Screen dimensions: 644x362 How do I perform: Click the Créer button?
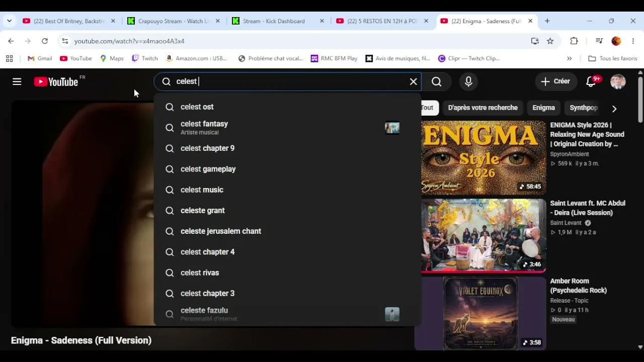coord(555,81)
